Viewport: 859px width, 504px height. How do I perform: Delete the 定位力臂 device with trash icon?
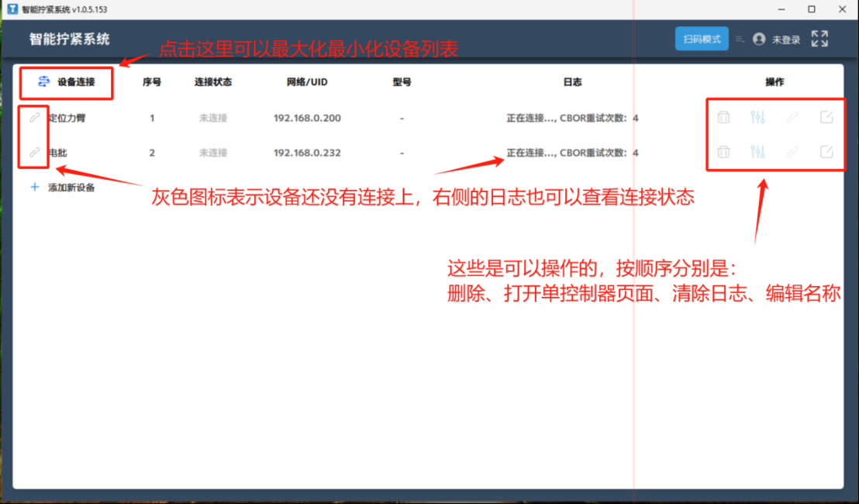(723, 117)
